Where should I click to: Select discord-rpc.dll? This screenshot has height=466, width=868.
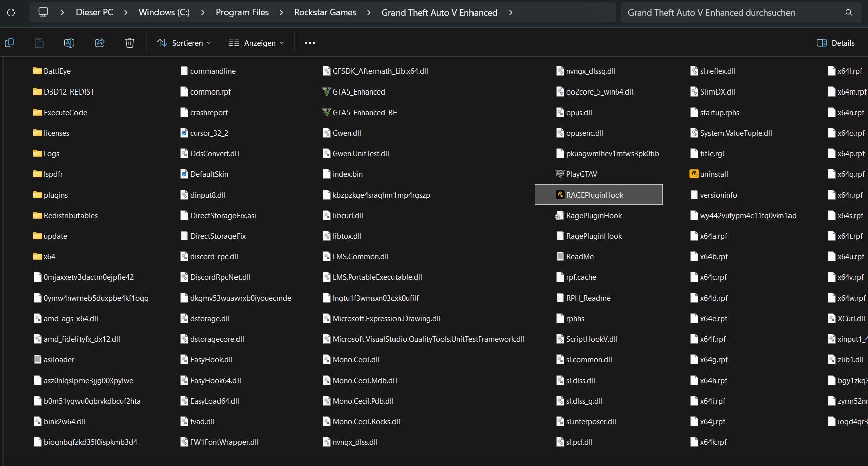coord(209,256)
